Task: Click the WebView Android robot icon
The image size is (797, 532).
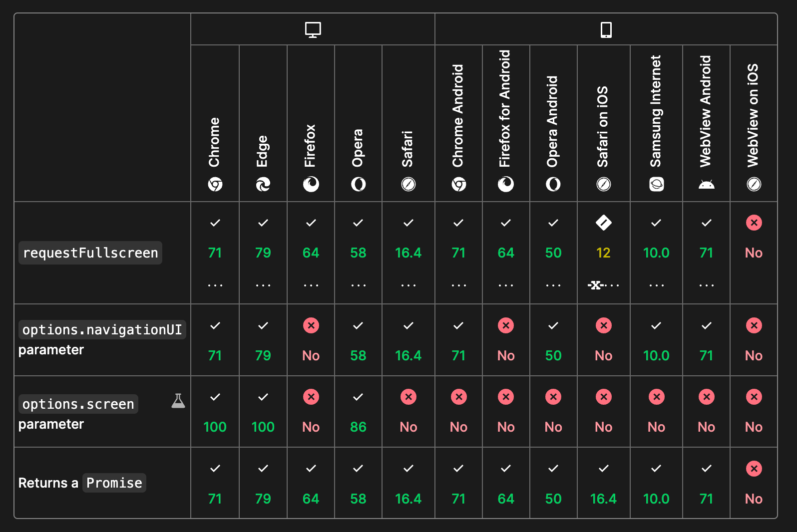Action: [x=706, y=185]
